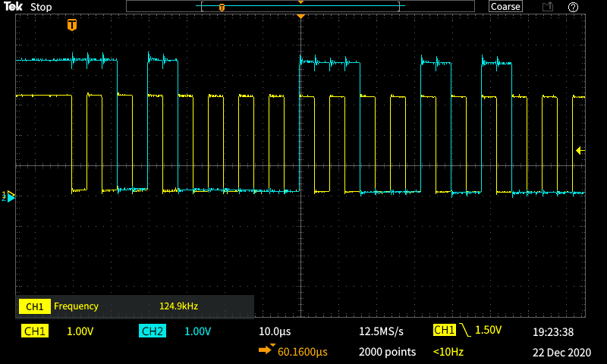Click the Stop acquisition status
Image resolution: width=607 pixels, height=364 pixels.
click(x=41, y=7)
